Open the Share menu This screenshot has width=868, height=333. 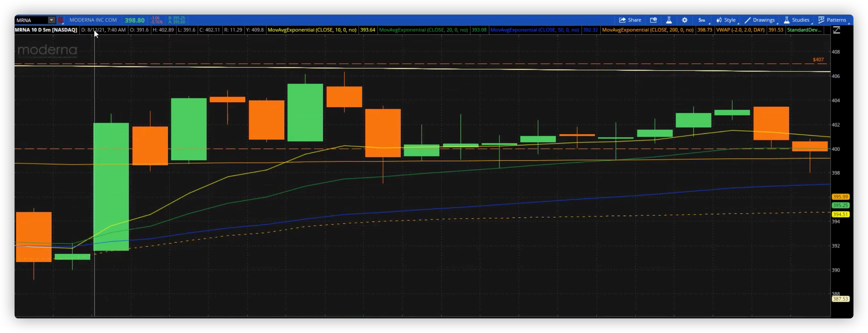coord(630,20)
